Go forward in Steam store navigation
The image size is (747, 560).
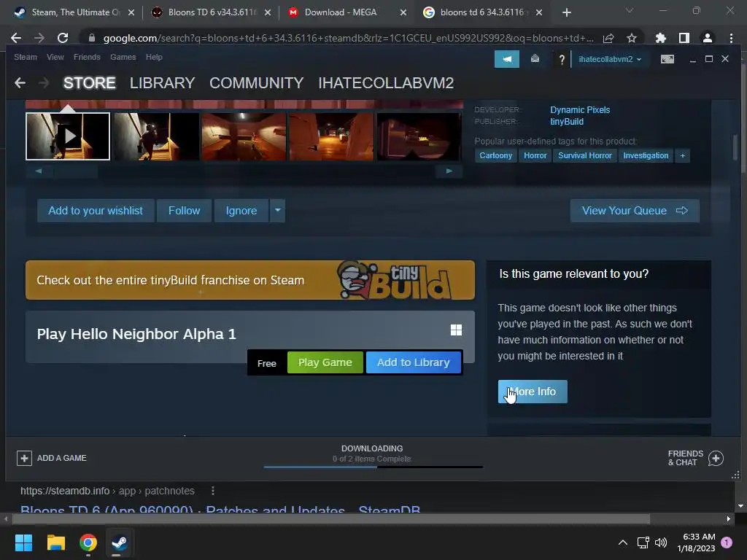pos(43,83)
